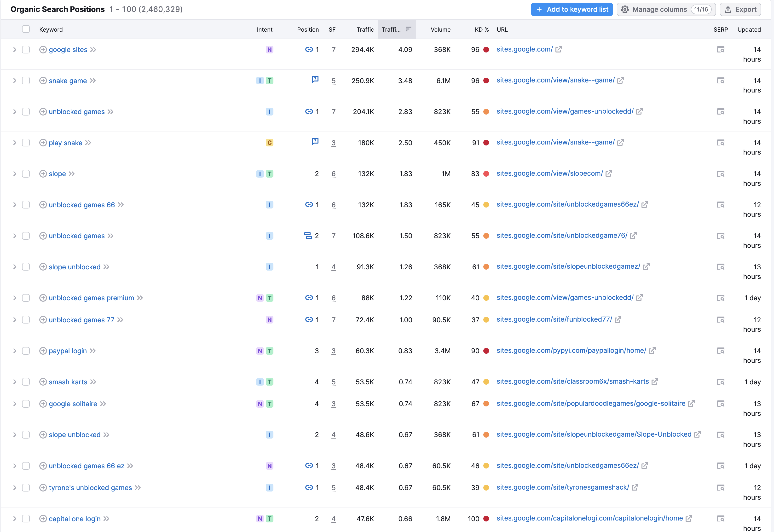
Task: Open slopecom URL external link icon
Action: coord(609,173)
